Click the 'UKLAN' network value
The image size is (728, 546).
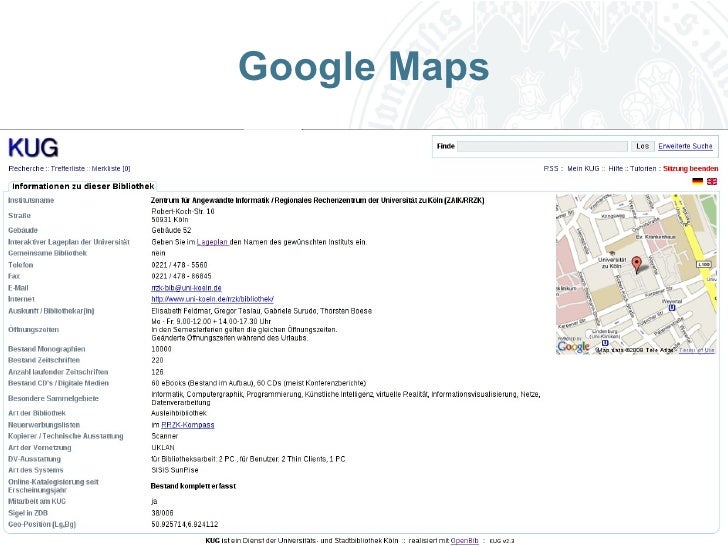(163, 448)
